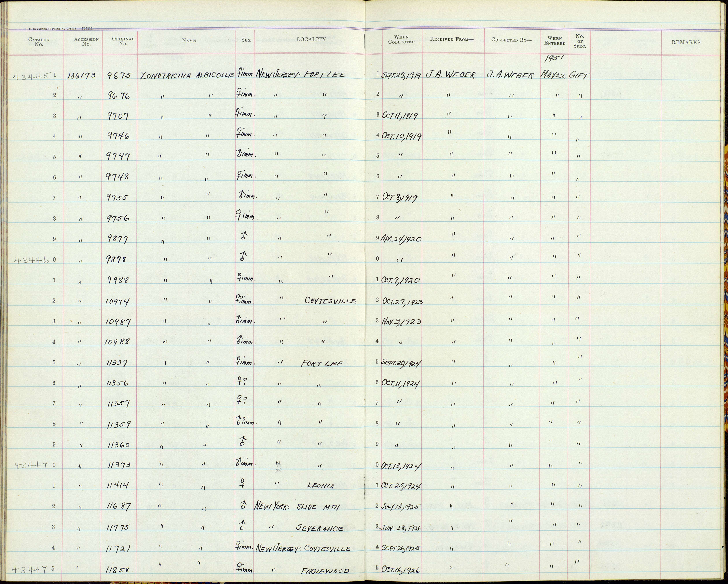Click the date 'Oct. 10, 1919'
Image resolution: width=728 pixels, height=584 pixels.
(x=401, y=136)
